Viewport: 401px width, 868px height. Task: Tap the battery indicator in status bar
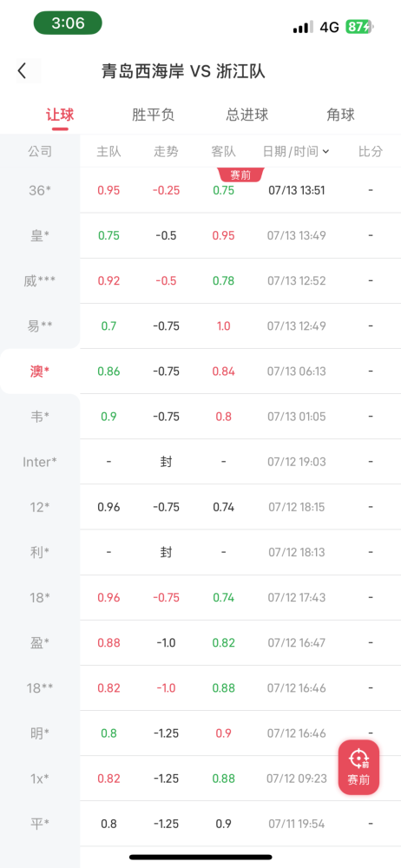(x=360, y=27)
